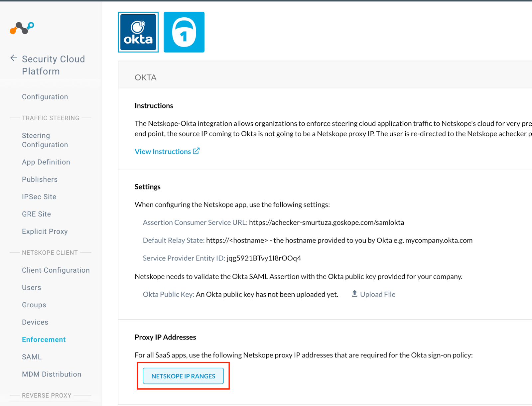Click the NETSKOPE IP RANGES button
532x406 pixels.
pos(183,376)
